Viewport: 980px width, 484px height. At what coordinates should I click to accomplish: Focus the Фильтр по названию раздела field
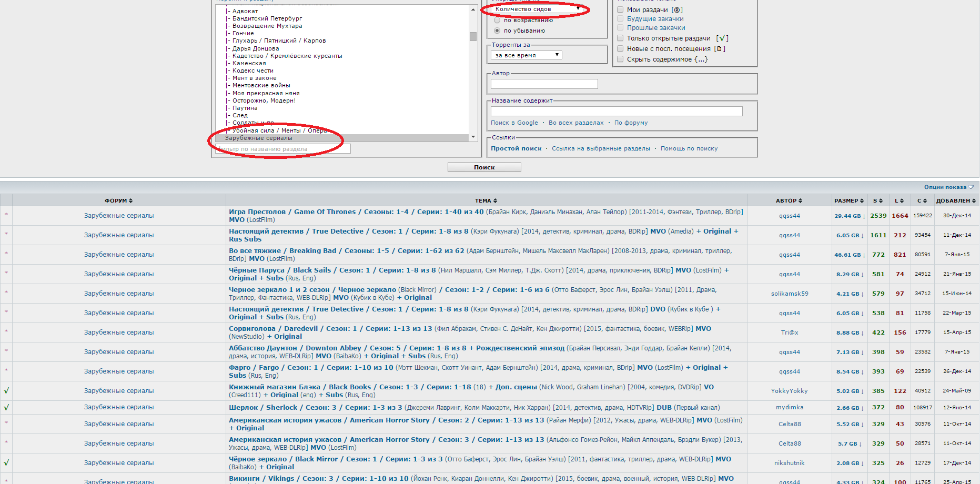click(x=282, y=149)
